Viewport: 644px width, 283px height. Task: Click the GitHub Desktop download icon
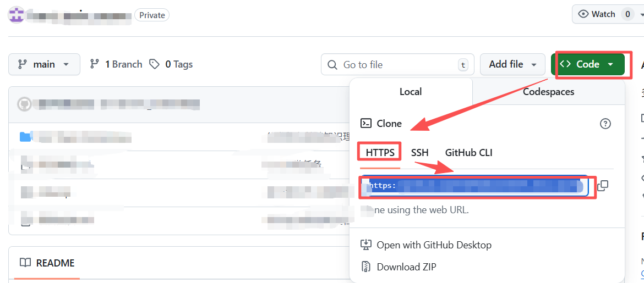coord(365,245)
